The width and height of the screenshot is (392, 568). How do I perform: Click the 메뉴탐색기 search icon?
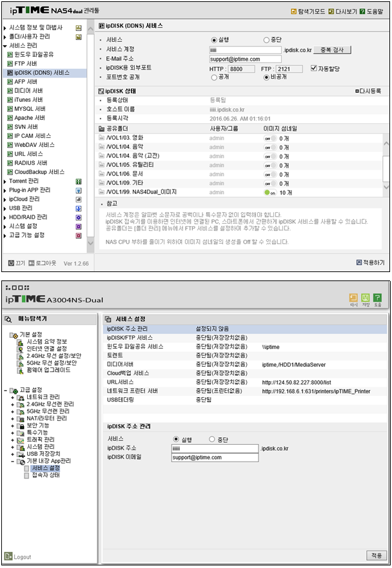coord(8,319)
